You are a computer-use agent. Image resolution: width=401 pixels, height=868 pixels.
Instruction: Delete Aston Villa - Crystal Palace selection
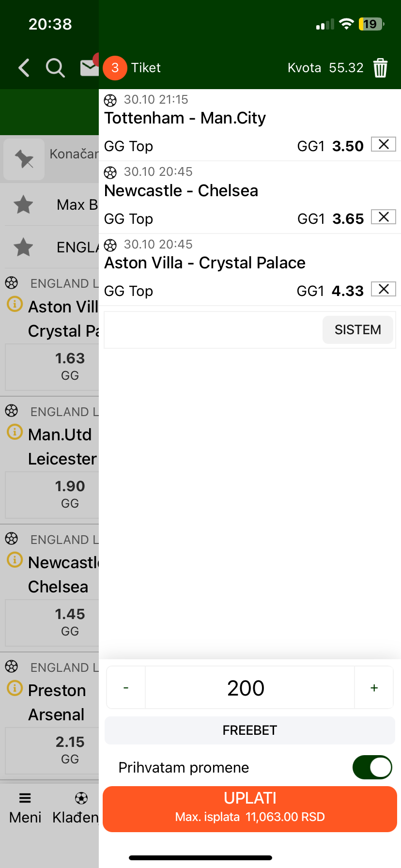point(384,289)
